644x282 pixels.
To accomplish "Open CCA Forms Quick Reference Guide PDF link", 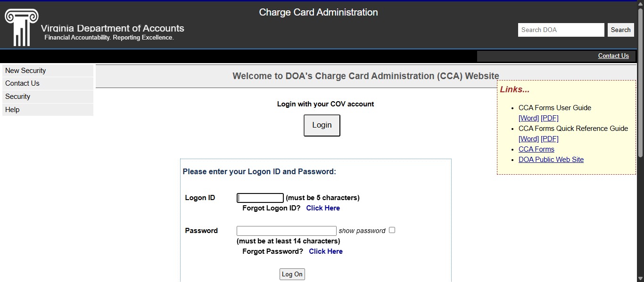I will coord(549,139).
